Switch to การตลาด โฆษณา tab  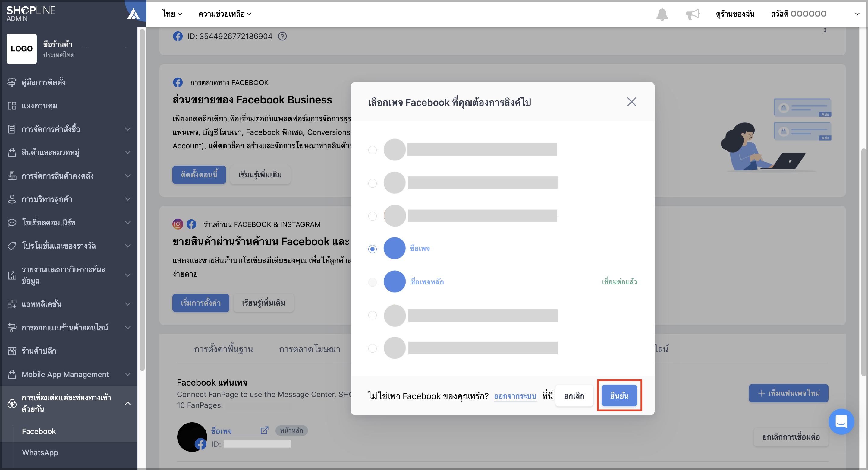[x=309, y=349]
